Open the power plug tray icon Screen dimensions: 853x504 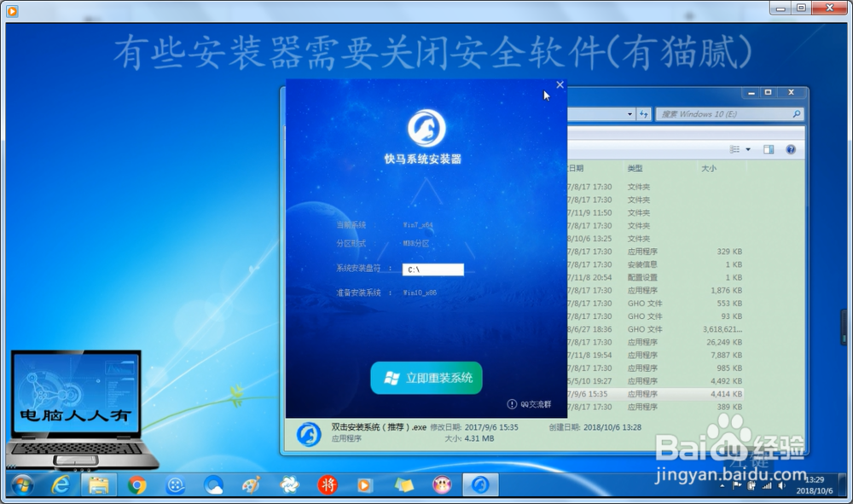tap(752, 486)
